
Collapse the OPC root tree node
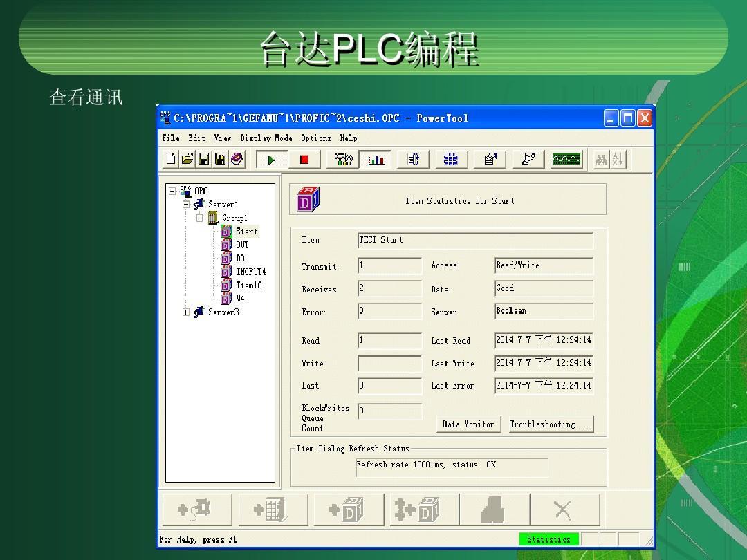click(x=172, y=191)
